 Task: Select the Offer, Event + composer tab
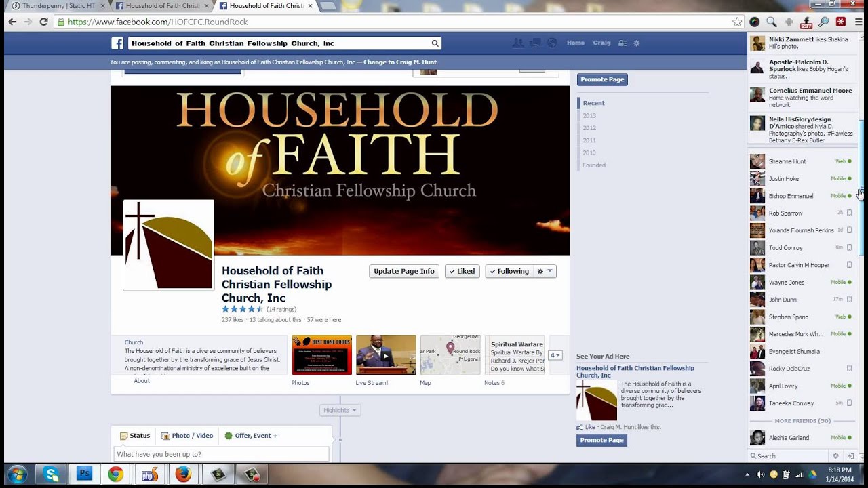(251, 436)
